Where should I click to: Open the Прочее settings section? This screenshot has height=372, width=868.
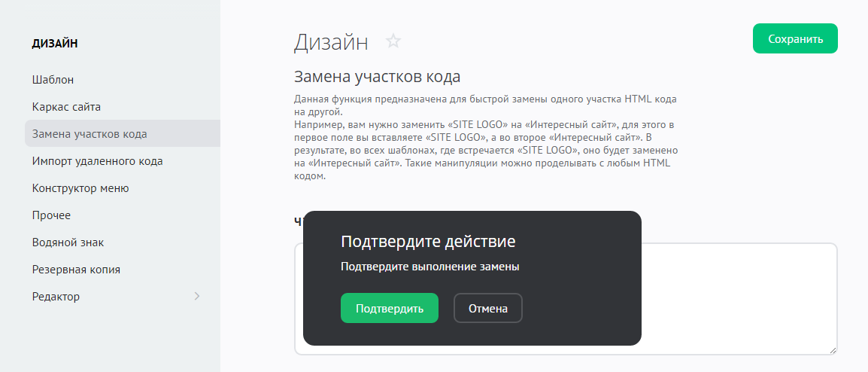tap(51, 215)
